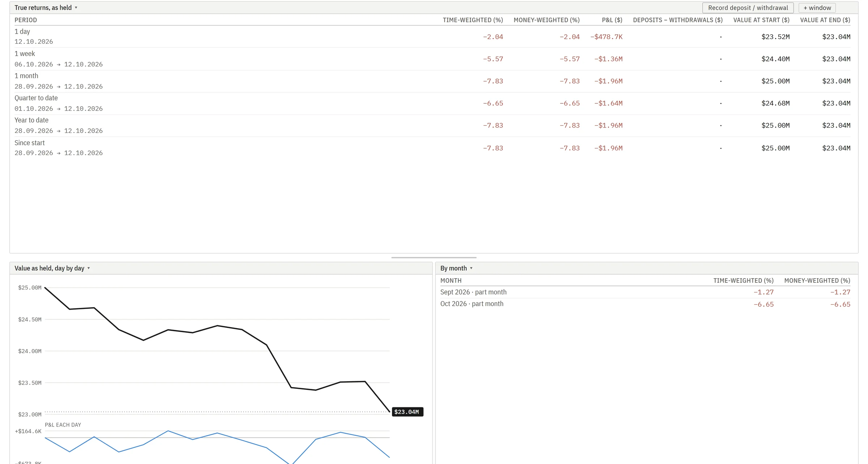868x464 pixels.
Task: Click the -6.65 money-weighted value for Oct
Action: 840,304
